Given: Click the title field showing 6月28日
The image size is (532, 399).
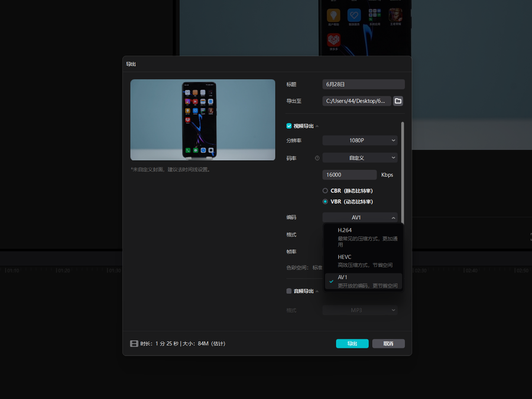Looking at the screenshot, I should (x=364, y=84).
